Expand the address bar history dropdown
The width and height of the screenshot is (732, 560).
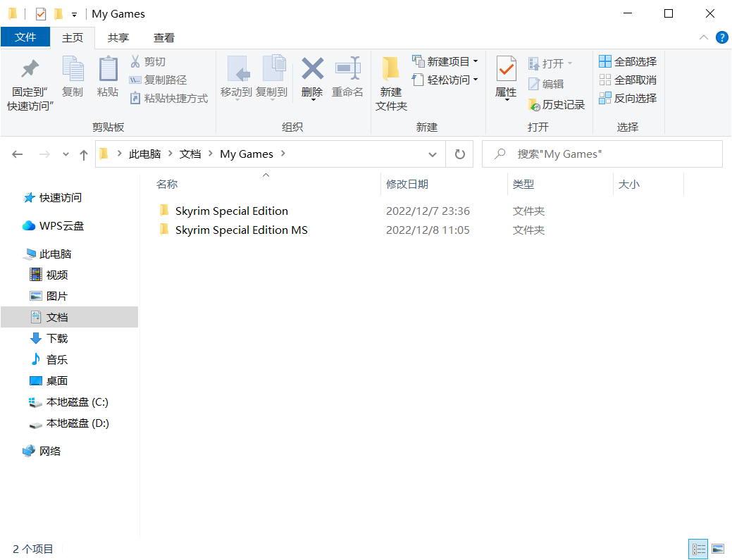(433, 154)
